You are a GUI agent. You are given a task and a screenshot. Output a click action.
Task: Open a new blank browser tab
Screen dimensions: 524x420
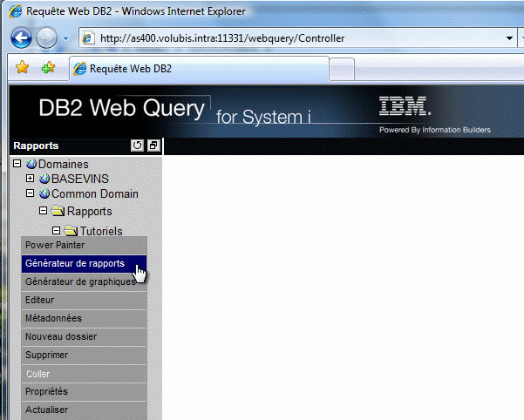tap(342, 69)
